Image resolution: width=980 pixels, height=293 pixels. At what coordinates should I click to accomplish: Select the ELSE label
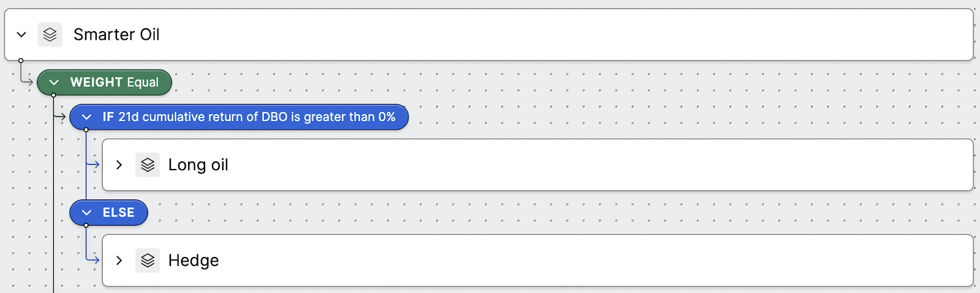pyautogui.click(x=118, y=213)
